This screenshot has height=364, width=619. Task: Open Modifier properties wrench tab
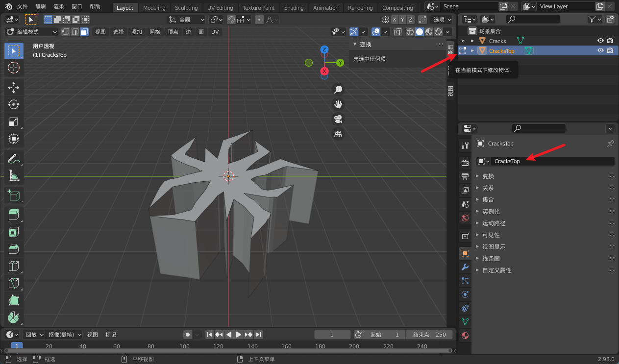pyautogui.click(x=465, y=267)
